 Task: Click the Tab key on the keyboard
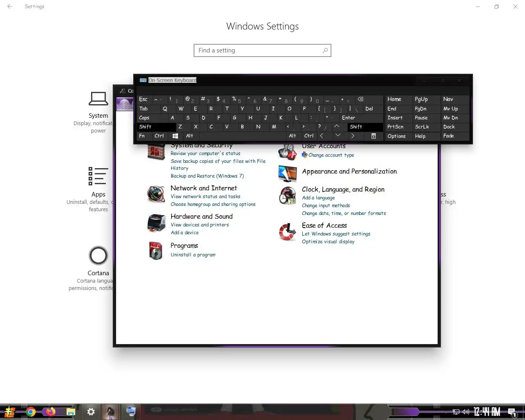pos(148,109)
